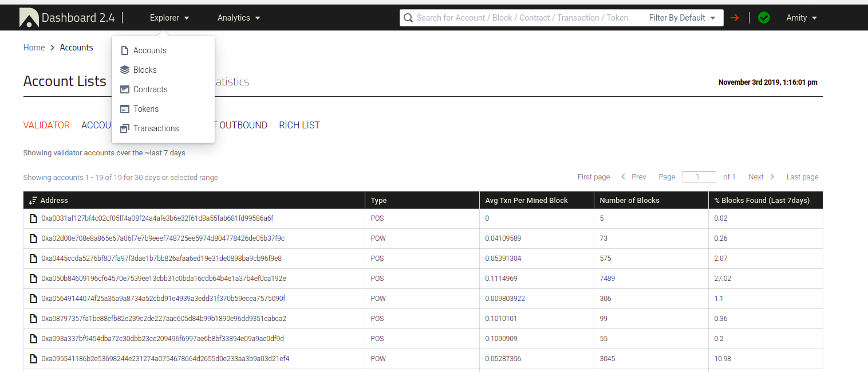Image resolution: width=868 pixels, height=372 pixels.
Task: Select Tokens from the Explorer menu
Action: click(x=146, y=109)
